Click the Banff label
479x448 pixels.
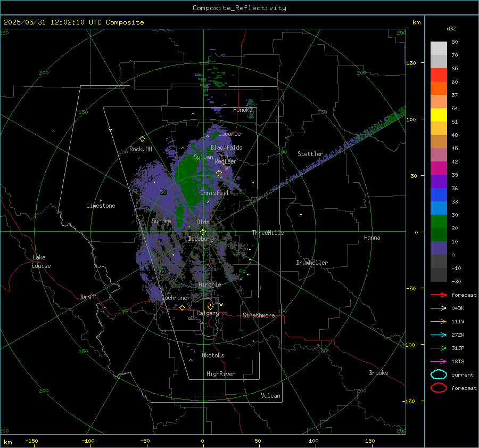[x=88, y=297]
